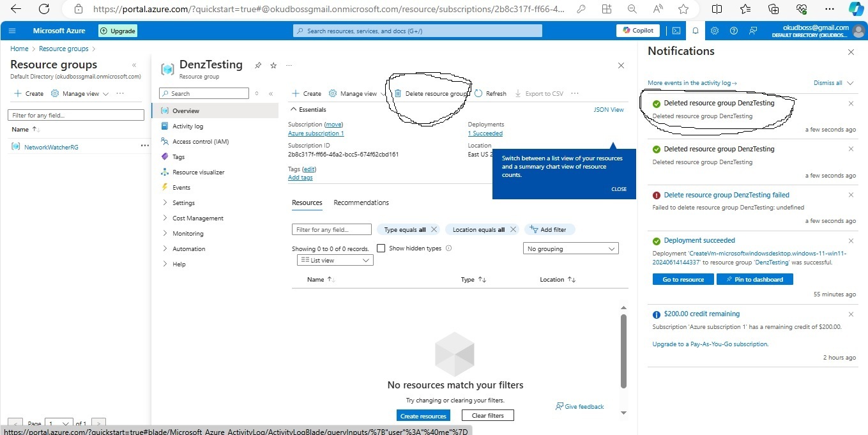Focus the Azure global search box
The height and width of the screenshot is (435, 868).
[417, 31]
